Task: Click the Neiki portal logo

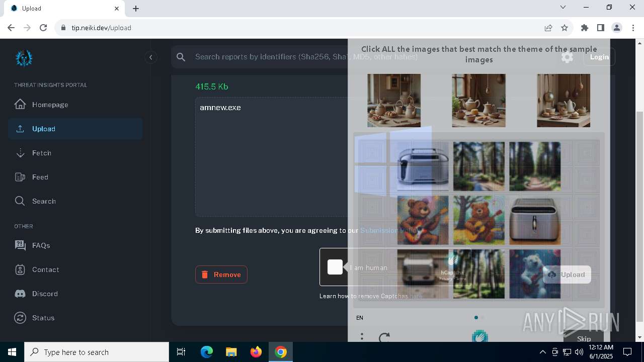Action: tap(24, 58)
